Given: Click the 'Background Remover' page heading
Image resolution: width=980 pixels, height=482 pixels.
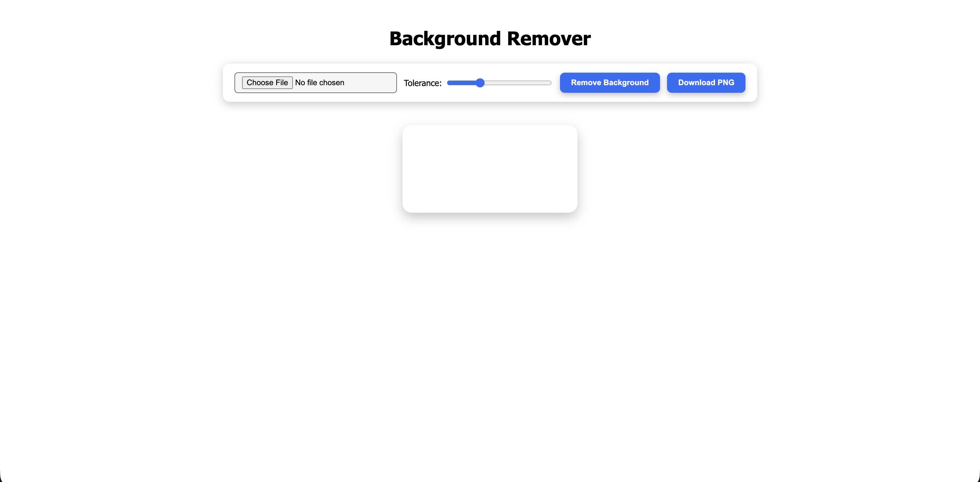Looking at the screenshot, I should (490, 39).
